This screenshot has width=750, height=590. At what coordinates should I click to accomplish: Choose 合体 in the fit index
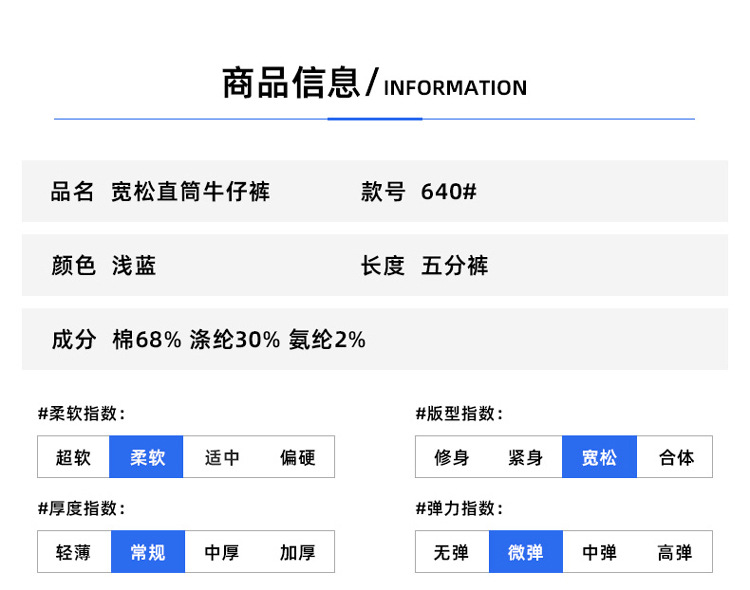(675, 458)
